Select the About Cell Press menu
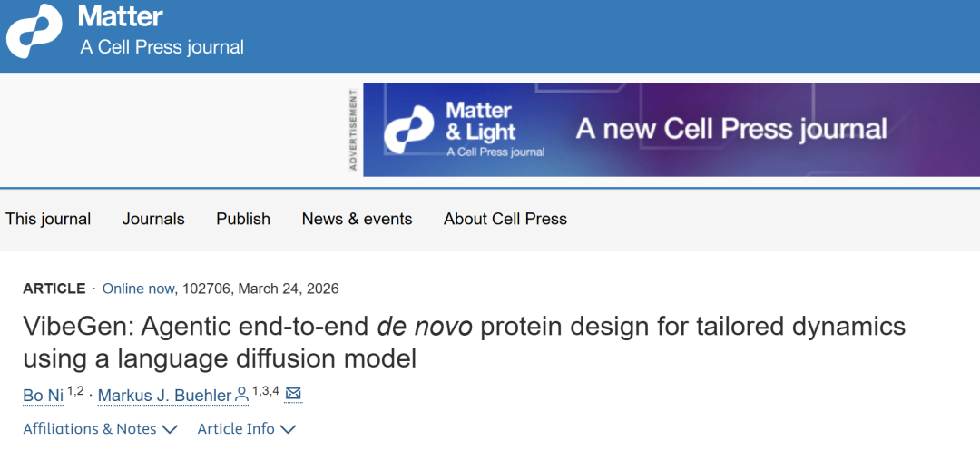The width and height of the screenshot is (980, 451). click(505, 219)
